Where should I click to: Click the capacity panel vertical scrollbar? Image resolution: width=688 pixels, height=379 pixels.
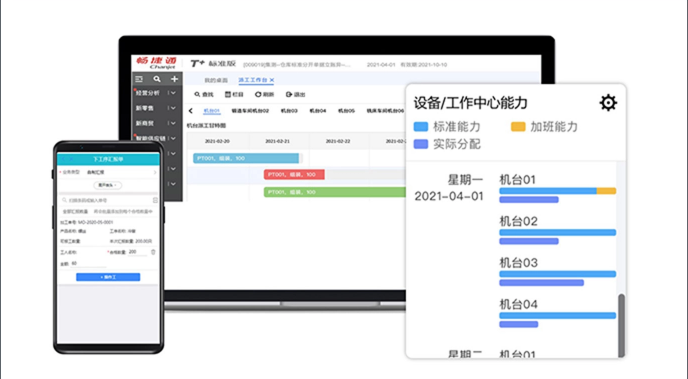pyautogui.click(x=621, y=325)
